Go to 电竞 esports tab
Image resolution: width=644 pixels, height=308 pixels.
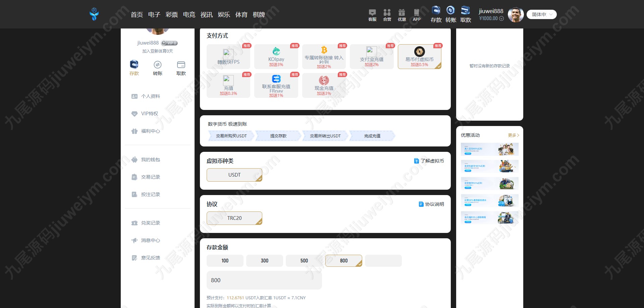tap(189, 14)
